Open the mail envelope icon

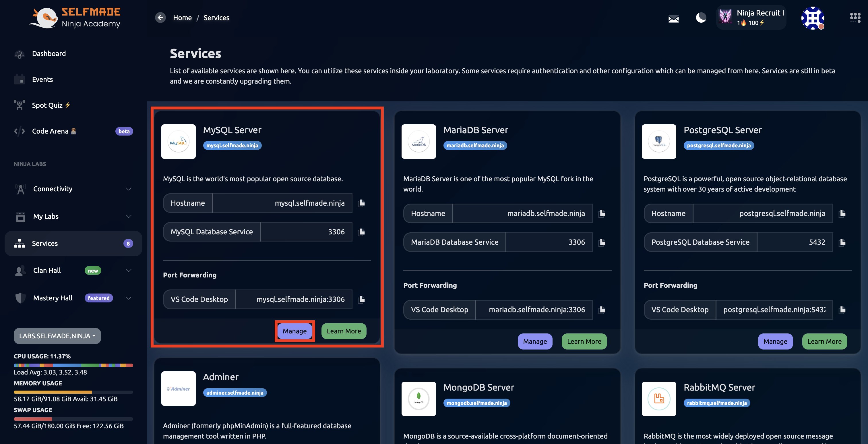[673, 19]
